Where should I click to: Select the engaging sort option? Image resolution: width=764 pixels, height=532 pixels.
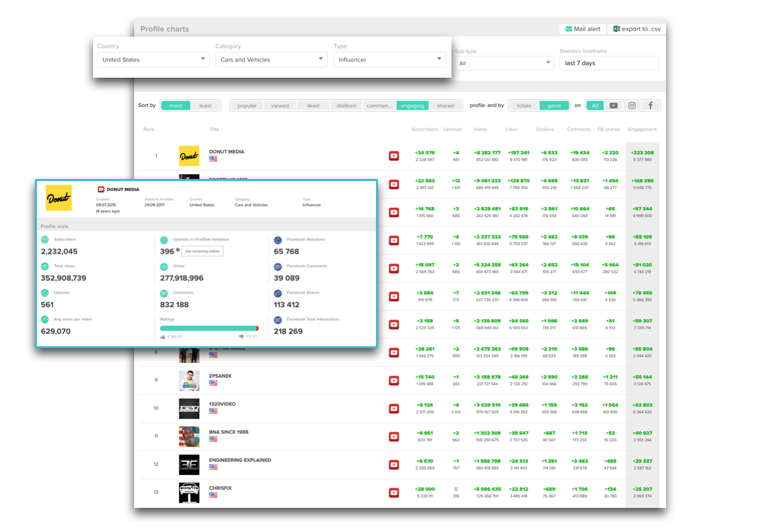pyautogui.click(x=413, y=106)
